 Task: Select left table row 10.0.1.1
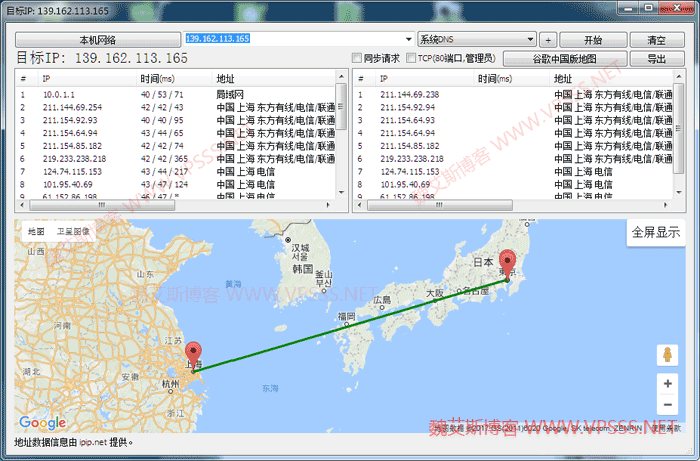[176, 95]
